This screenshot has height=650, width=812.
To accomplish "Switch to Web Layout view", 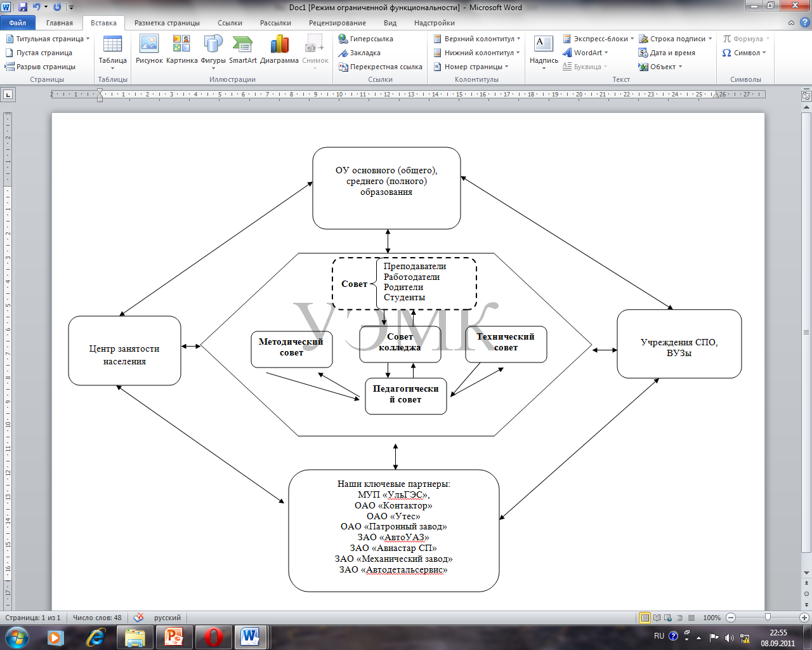I will 669,618.
